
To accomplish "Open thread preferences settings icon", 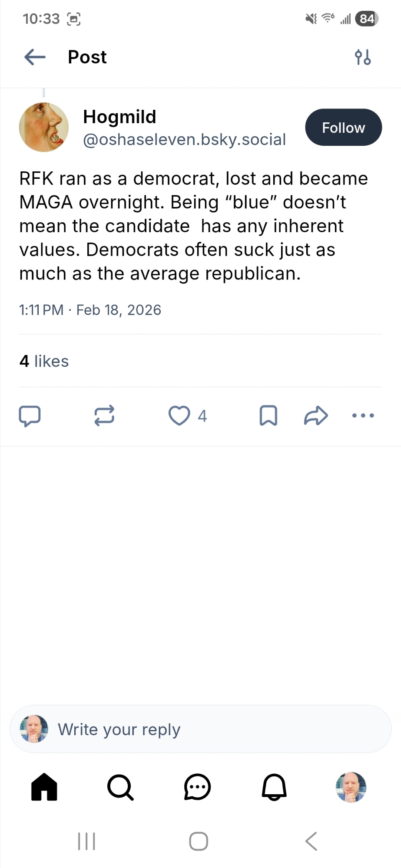I will 363,57.
